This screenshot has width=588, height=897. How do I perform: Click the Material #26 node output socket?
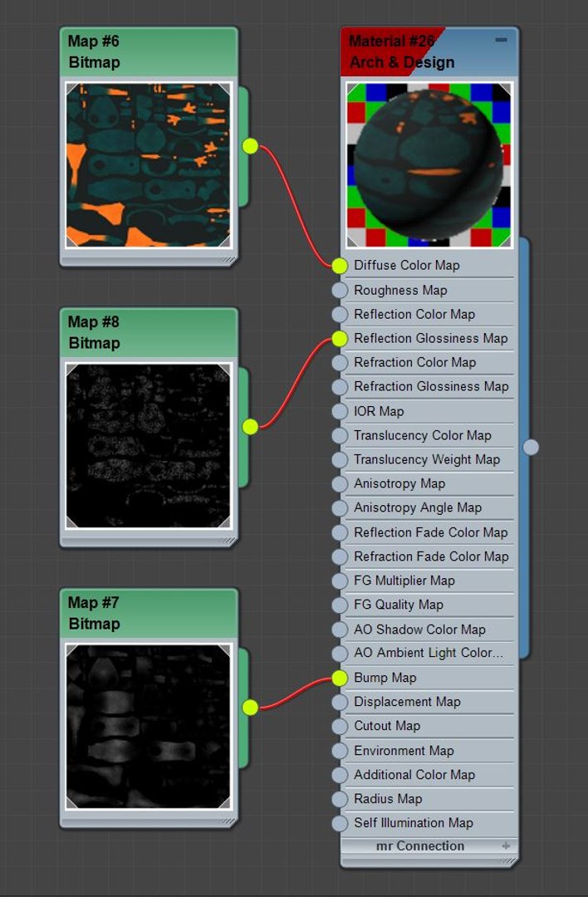point(531,448)
